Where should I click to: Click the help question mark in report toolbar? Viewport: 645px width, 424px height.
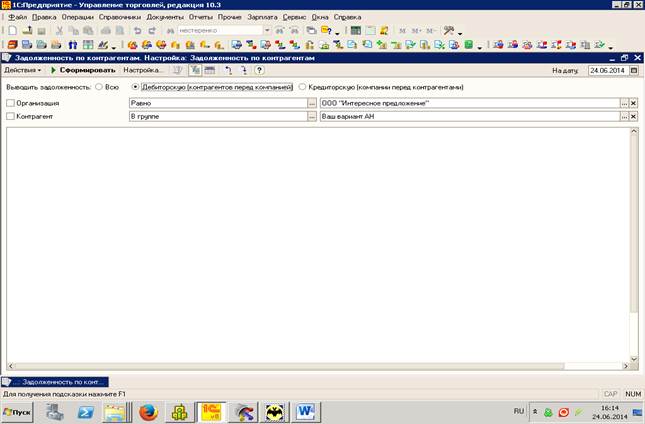coord(259,70)
